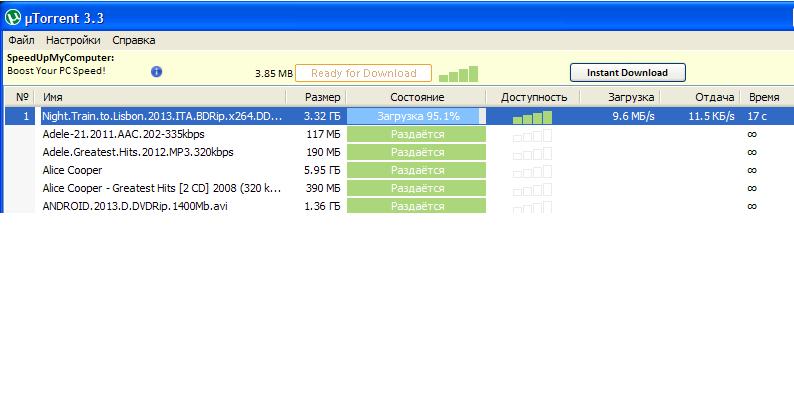This screenshot has width=794, height=418.
Task: Click availability indicator for Adele-21.2011.AAC torrent
Action: click(x=532, y=135)
